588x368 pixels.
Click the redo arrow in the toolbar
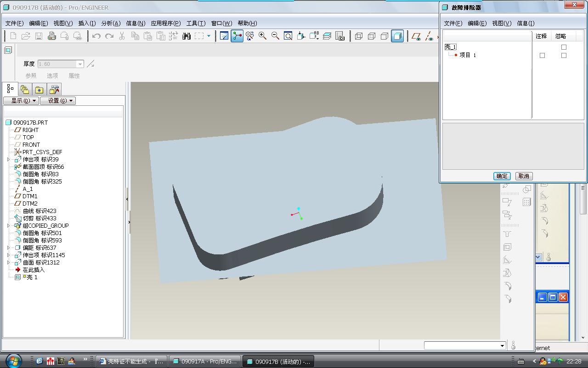[x=109, y=36]
